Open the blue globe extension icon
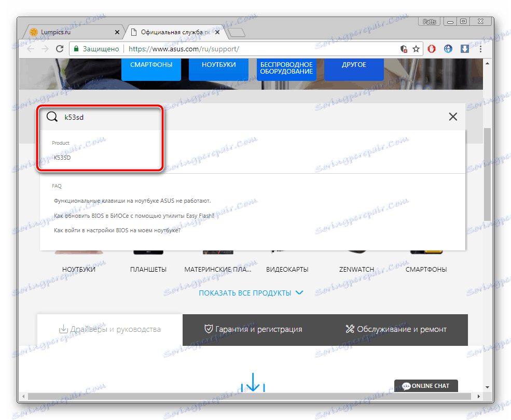 447,48
